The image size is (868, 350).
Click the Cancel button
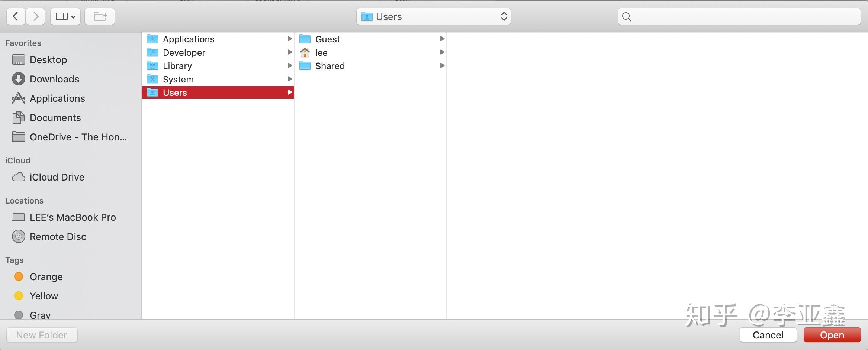click(768, 334)
